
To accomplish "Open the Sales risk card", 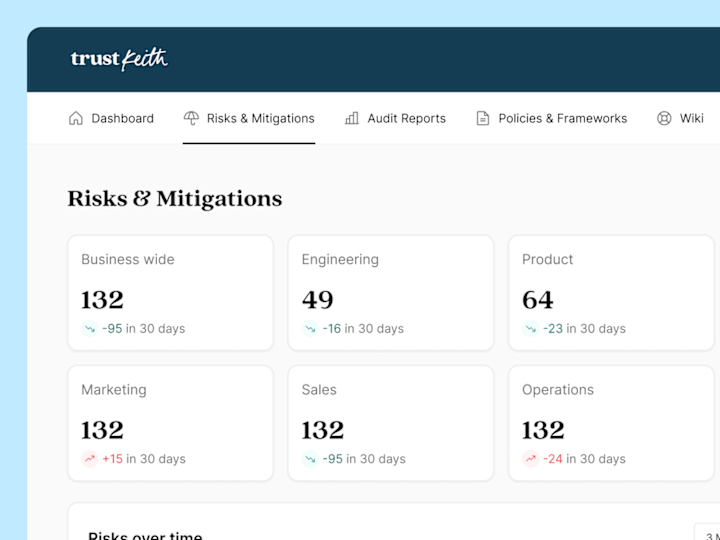I will pos(391,423).
